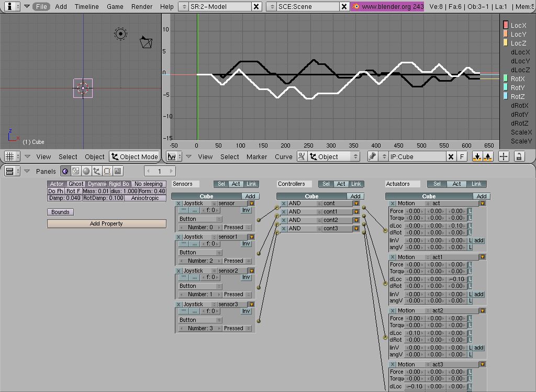Image resolution: width=536 pixels, height=392 pixels.
Task: Open the 3D View window type selector
Action: pos(12,156)
